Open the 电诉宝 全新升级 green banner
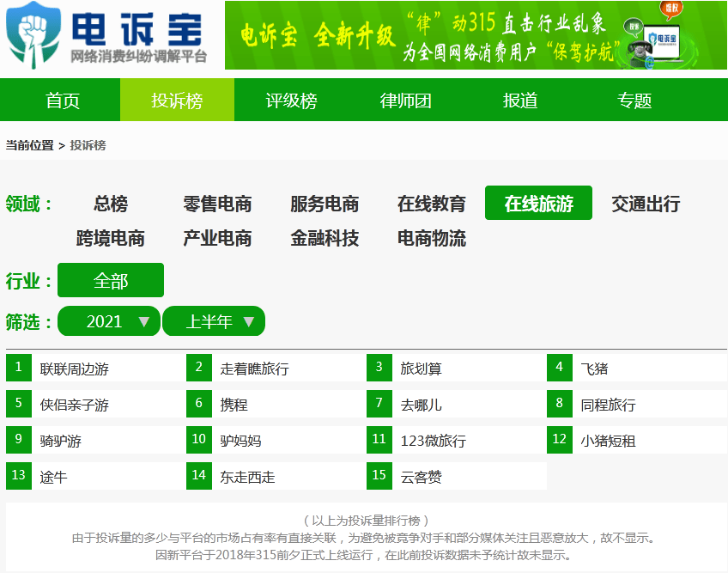This screenshot has width=728, height=573. (476, 35)
